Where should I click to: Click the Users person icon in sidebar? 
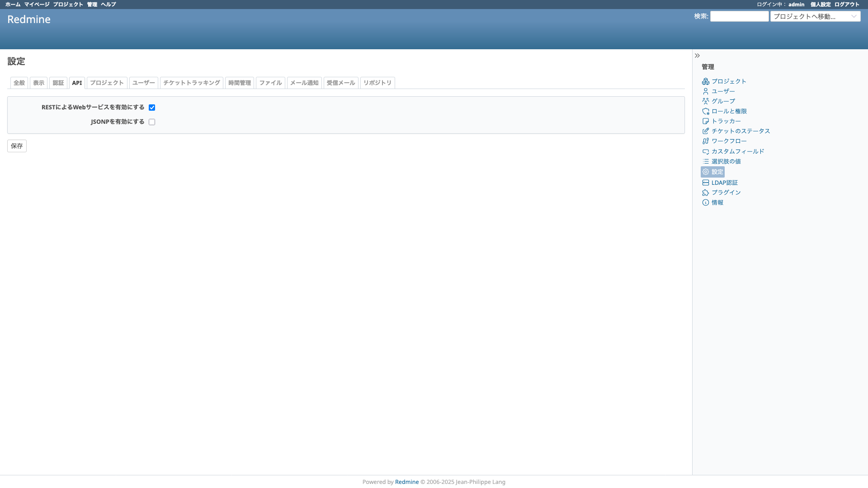tap(705, 91)
